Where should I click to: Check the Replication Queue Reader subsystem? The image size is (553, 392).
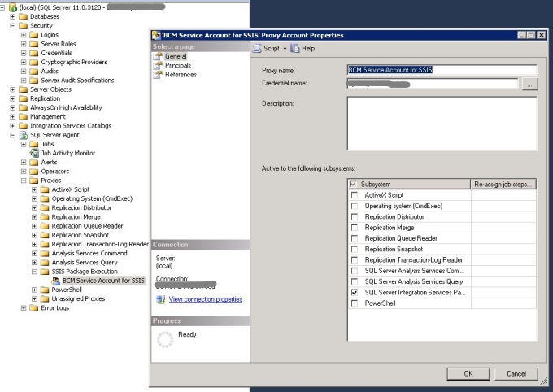tap(354, 238)
